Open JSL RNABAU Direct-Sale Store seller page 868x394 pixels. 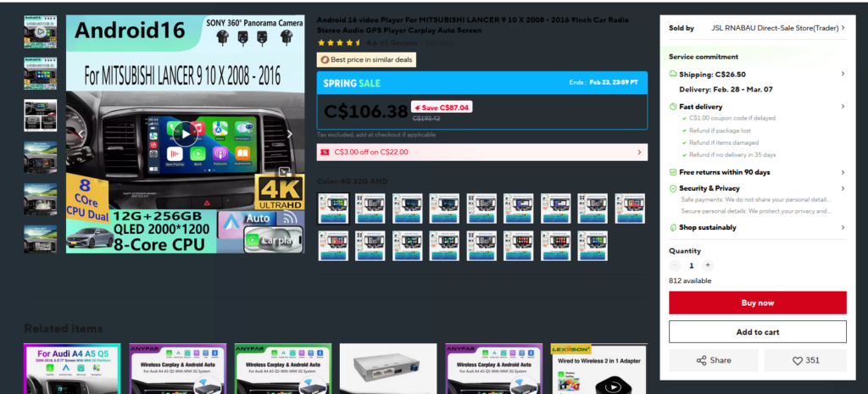776,28
